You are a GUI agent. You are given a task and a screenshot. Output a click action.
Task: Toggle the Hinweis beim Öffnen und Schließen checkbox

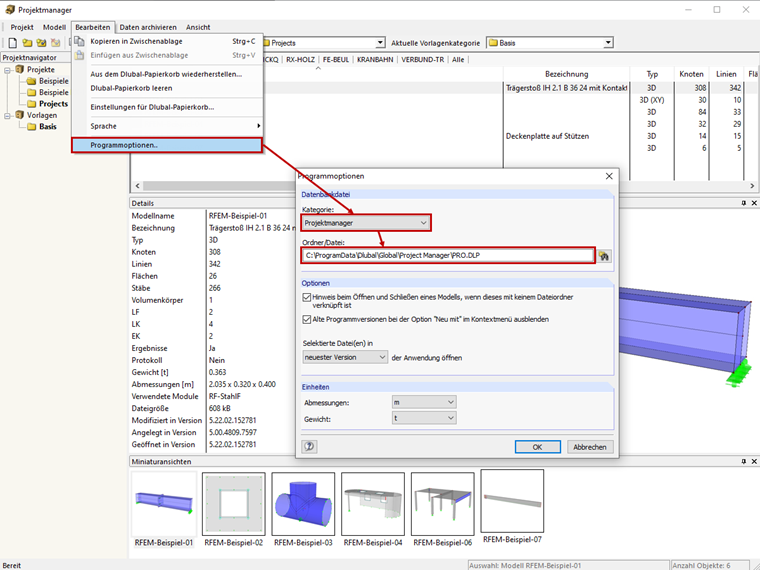click(306, 297)
